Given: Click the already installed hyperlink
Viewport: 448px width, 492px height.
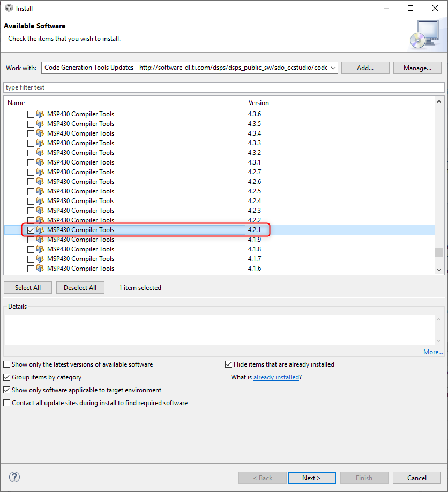Looking at the screenshot, I should pyautogui.click(x=276, y=377).
